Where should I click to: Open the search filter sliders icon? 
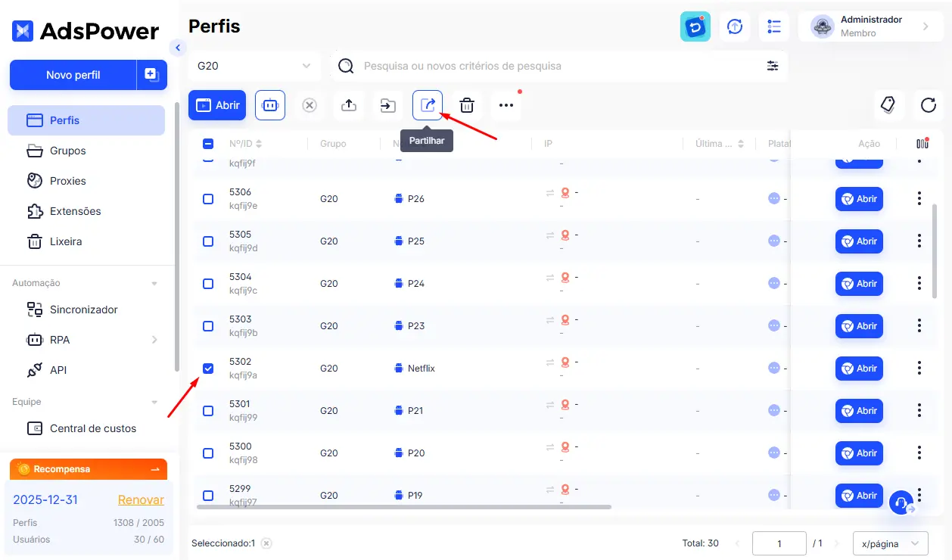pyautogui.click(x=773, y=66)
